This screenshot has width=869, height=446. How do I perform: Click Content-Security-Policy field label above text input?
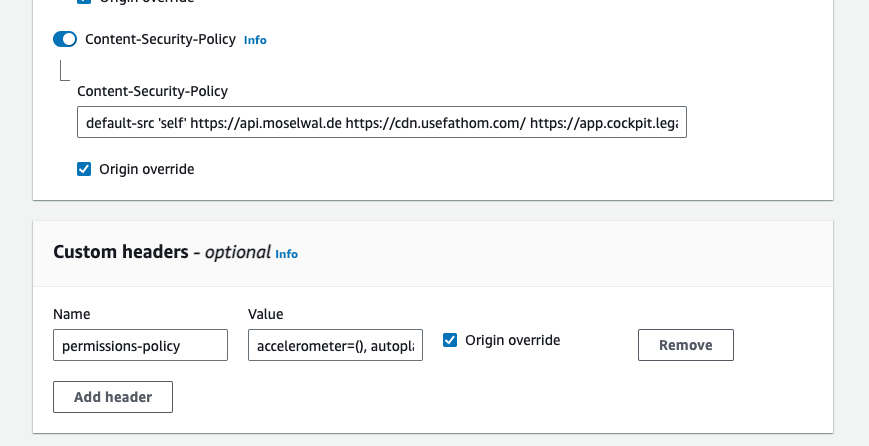pos(152,91)
